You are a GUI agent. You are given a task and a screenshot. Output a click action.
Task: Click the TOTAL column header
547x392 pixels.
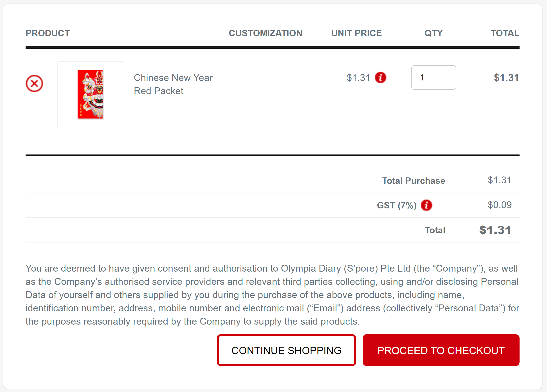pyautogui.click(x=505, y=33)
